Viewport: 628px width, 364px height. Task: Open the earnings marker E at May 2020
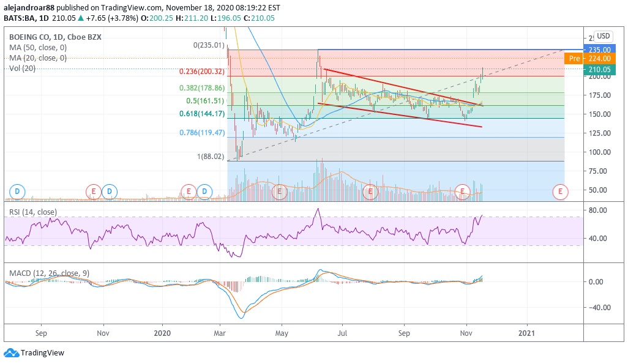[x=279, y=191]
